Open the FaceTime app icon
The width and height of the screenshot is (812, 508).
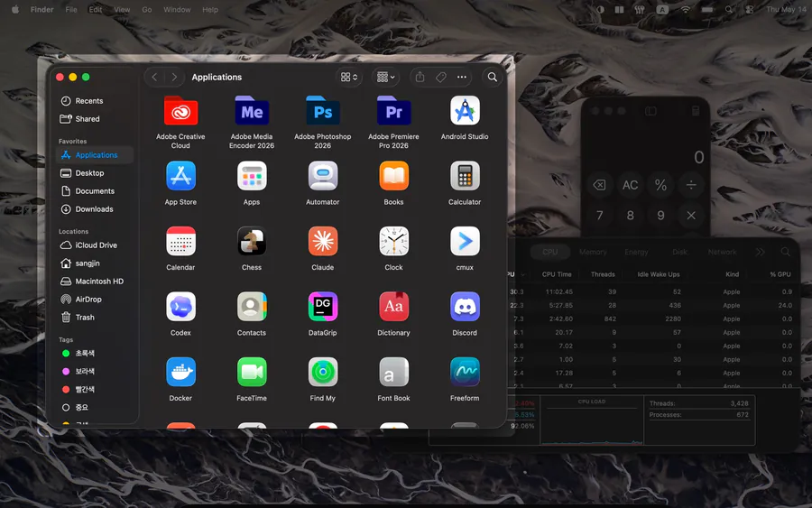252,372
